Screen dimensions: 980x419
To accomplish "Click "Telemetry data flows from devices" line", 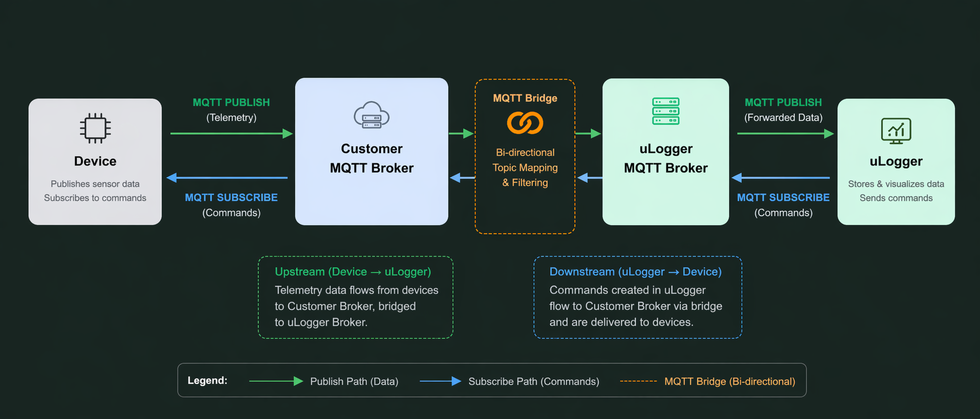I will [x=356, y=290].
